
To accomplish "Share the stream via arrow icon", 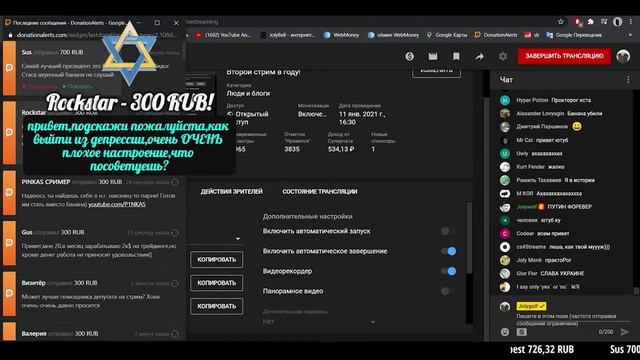I will click(x=479, y=57).
